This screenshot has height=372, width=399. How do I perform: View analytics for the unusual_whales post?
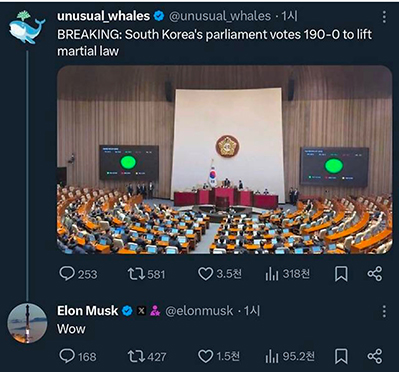tap(287, 274)
